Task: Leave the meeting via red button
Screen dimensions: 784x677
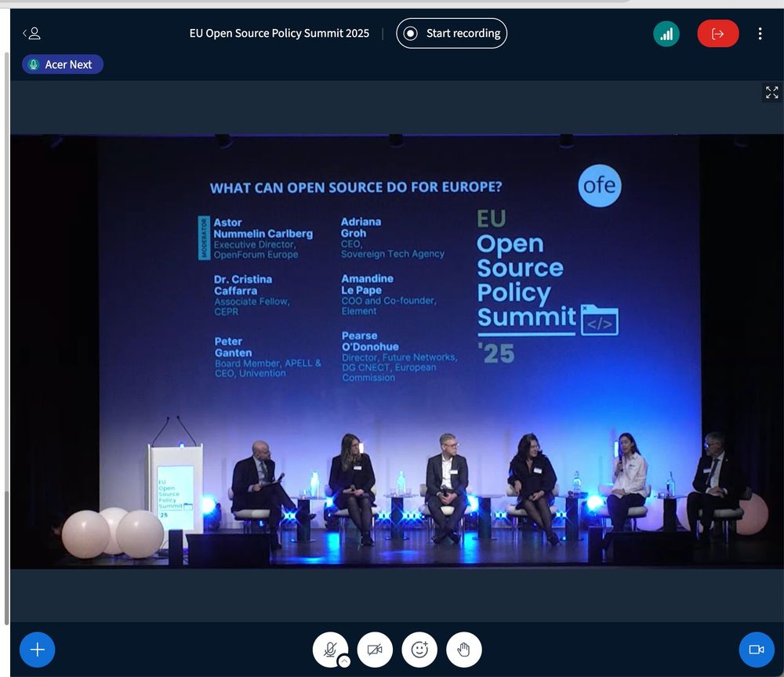Action: pyautogui.click(x=718, y=34)
